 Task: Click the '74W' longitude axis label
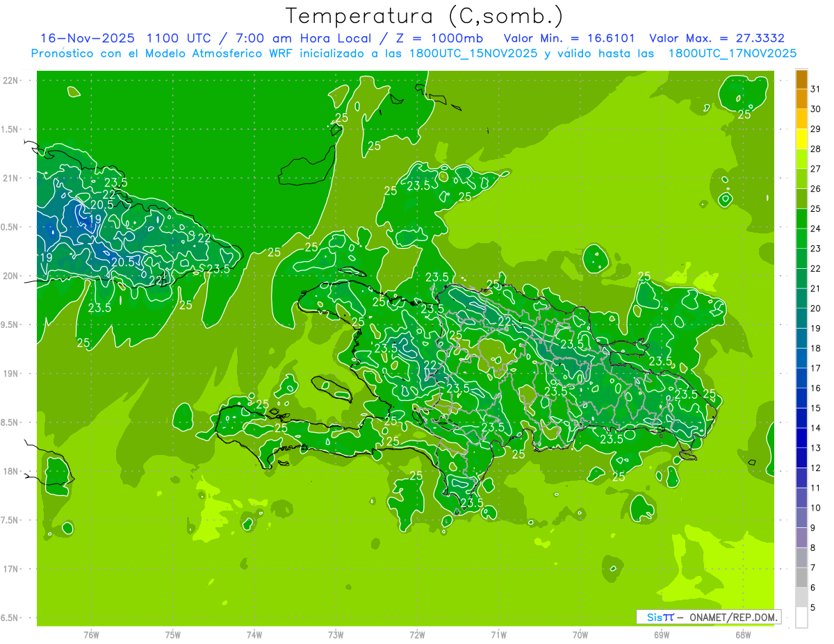point(254,634)
